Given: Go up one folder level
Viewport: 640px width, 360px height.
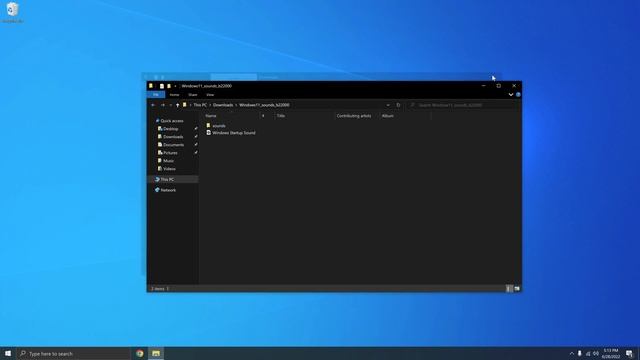Looking at the screenshot, I should 177,105.
